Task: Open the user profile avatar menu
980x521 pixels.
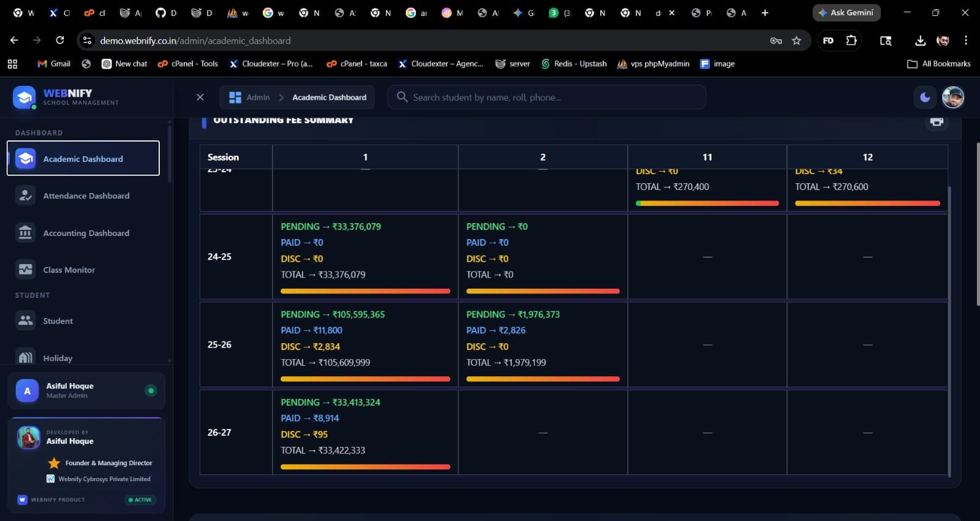Action: [x=952, y=97]
